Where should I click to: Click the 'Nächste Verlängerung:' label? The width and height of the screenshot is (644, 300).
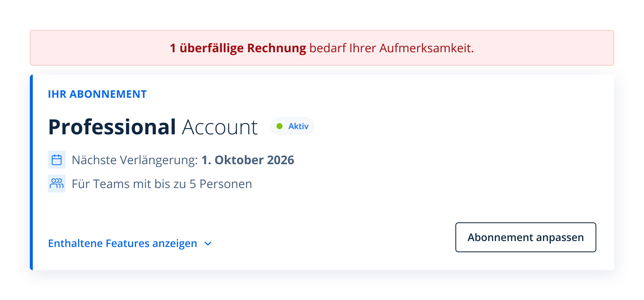tap(135, 160)
